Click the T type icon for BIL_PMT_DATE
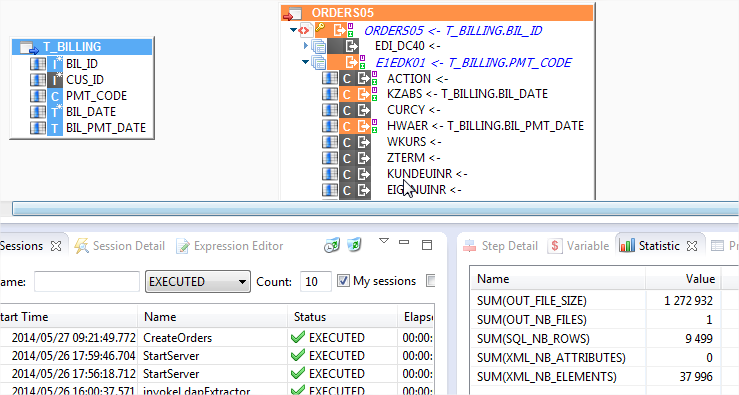739x395 pixels. (55, 128)
